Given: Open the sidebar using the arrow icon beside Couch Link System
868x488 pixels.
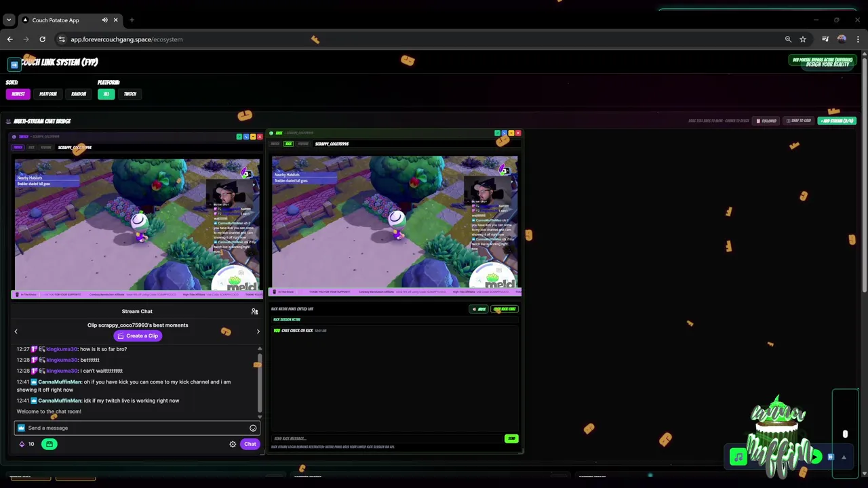Looking at the screenshot, I should click(x=14, y=64).
